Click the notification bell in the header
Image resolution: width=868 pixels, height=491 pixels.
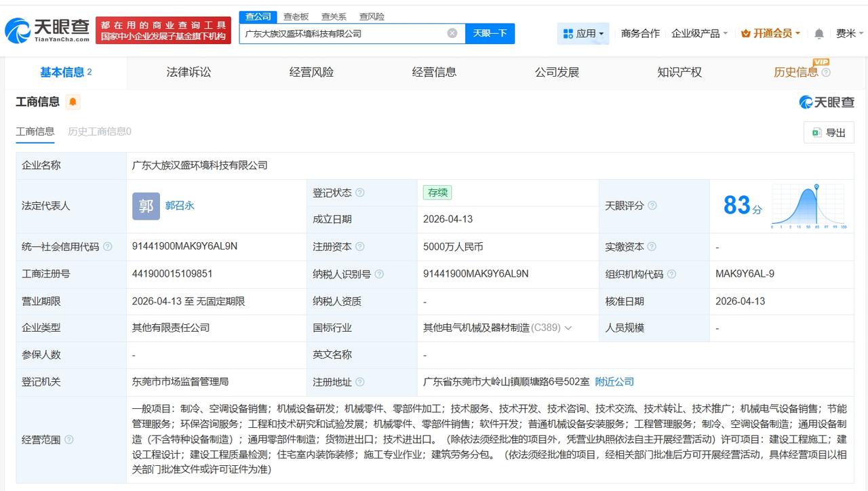click(x=818, y=33)
